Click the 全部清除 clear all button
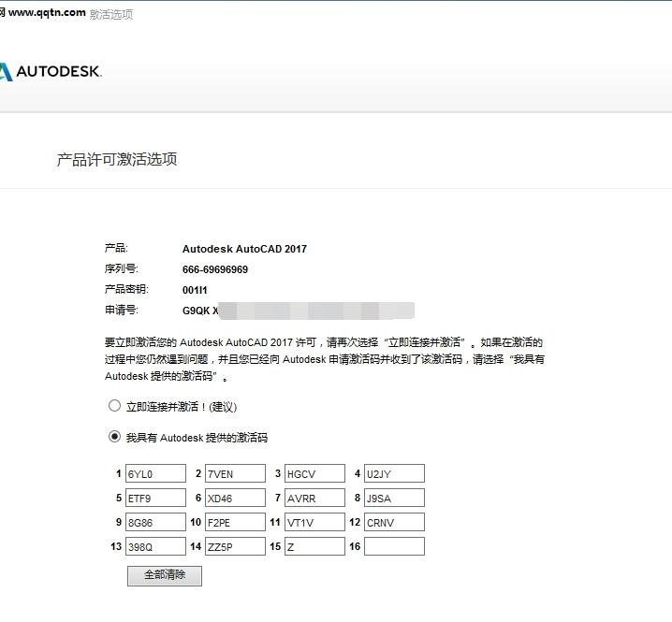This screenshot has height=622, width=672. click(165, 576)
